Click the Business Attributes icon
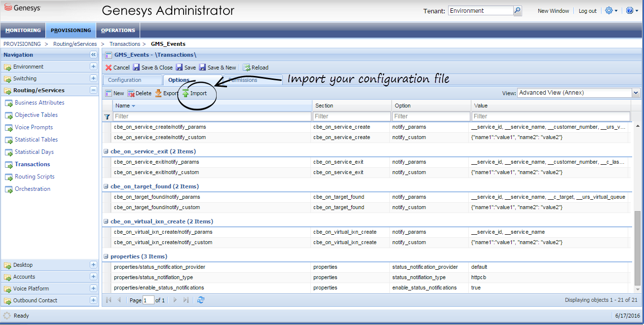This screenshot has height=325, width=644. pos(9,103)
